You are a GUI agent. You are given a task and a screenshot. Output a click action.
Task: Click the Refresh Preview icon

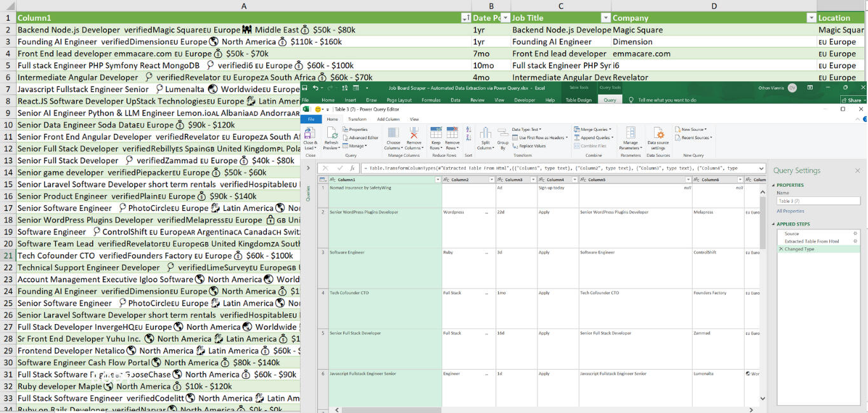[x=331, y=133]
